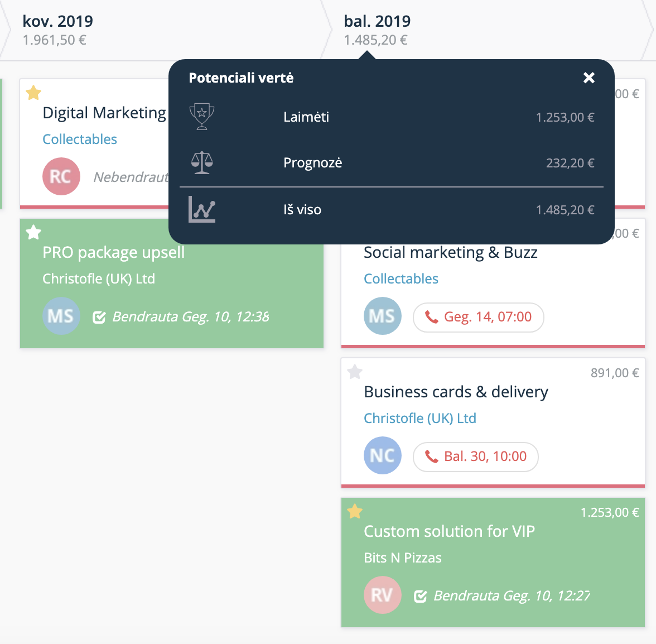The height and width of the screenshot is (644, 656).
Task: Click the phone icon in Bal. 30 pill
Action: [x=431, y=456]
